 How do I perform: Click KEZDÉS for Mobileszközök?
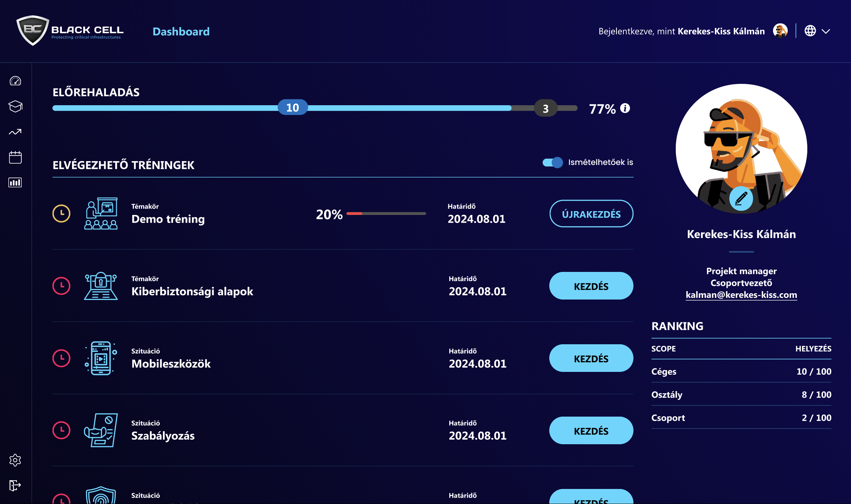[x=591, y=358]
